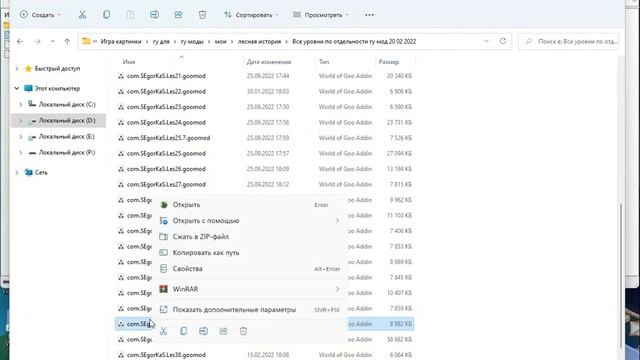
Task: Select file com.SEgorKaS.Les24.goomod
Action: coord(265,122)
